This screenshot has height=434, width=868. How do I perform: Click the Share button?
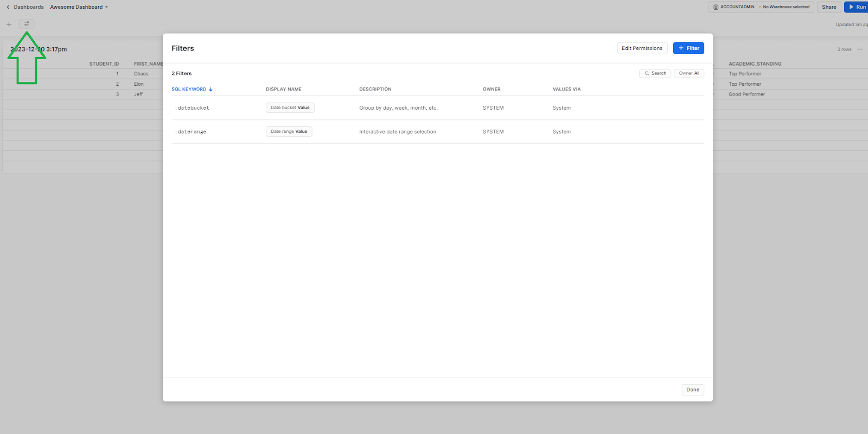[828, 7]
